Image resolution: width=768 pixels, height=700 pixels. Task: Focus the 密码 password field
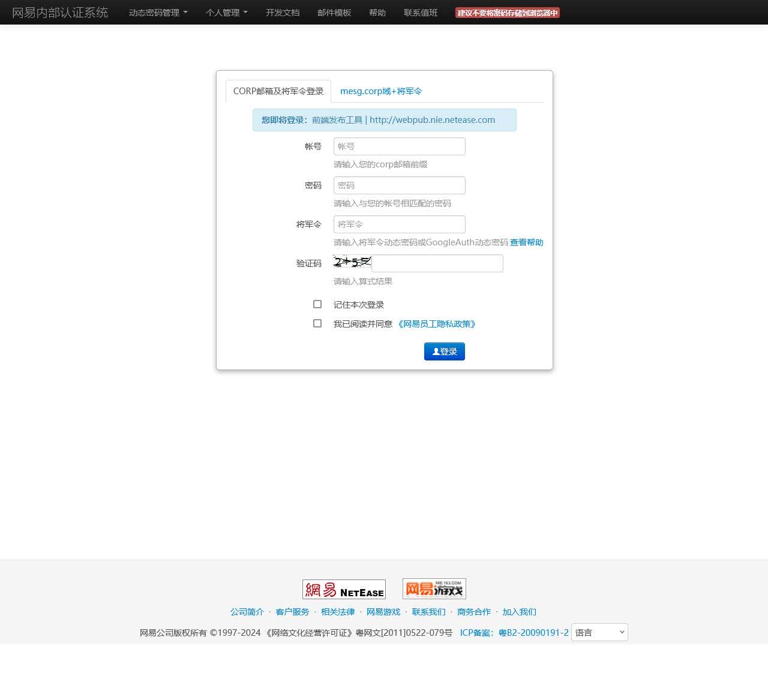pos(400,185)
